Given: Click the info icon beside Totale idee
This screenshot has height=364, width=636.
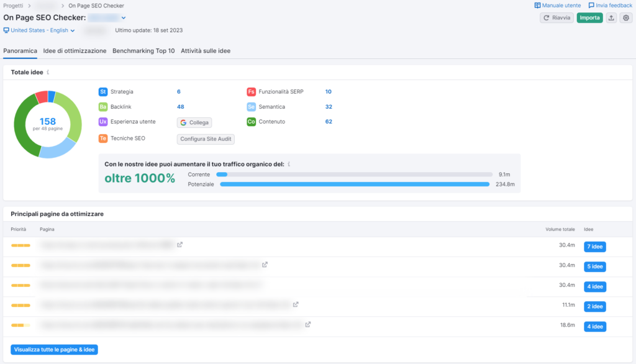Looking at the screenshot, I should point(47,71).
